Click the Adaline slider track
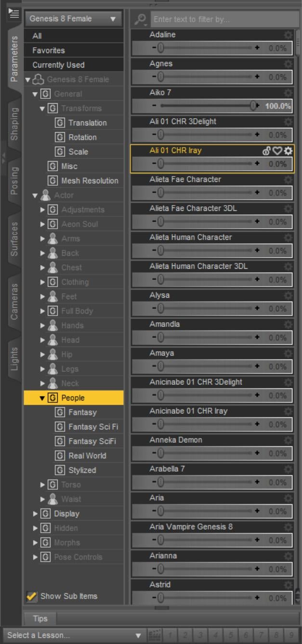The image size is (302, 644). coord(206,48)
